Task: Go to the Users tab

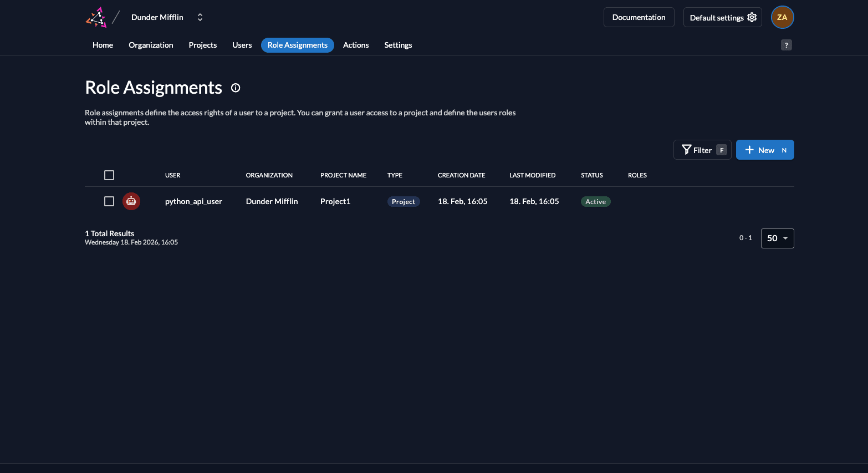Action: click(x=242, y=45)
